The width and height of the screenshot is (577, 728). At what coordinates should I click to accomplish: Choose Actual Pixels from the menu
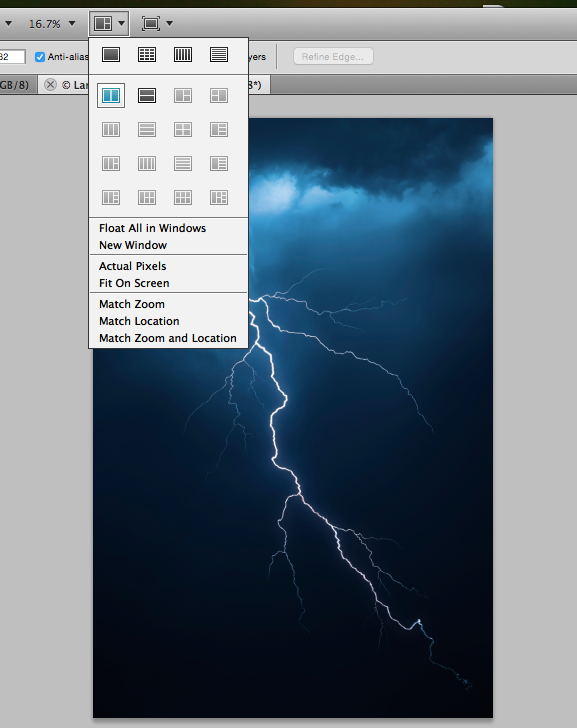(132, 266)
